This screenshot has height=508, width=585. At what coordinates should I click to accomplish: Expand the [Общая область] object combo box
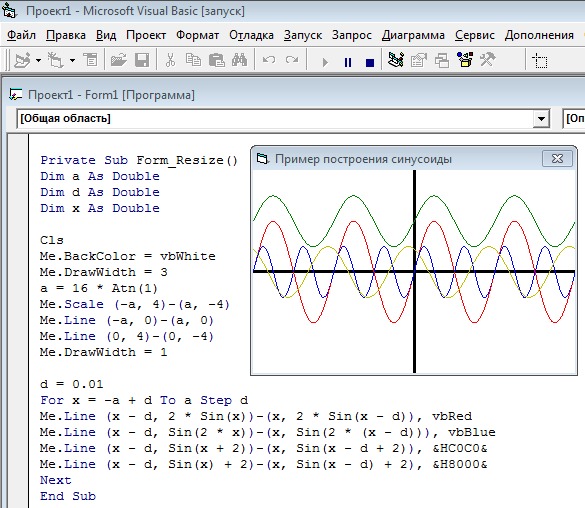[541, 119]
